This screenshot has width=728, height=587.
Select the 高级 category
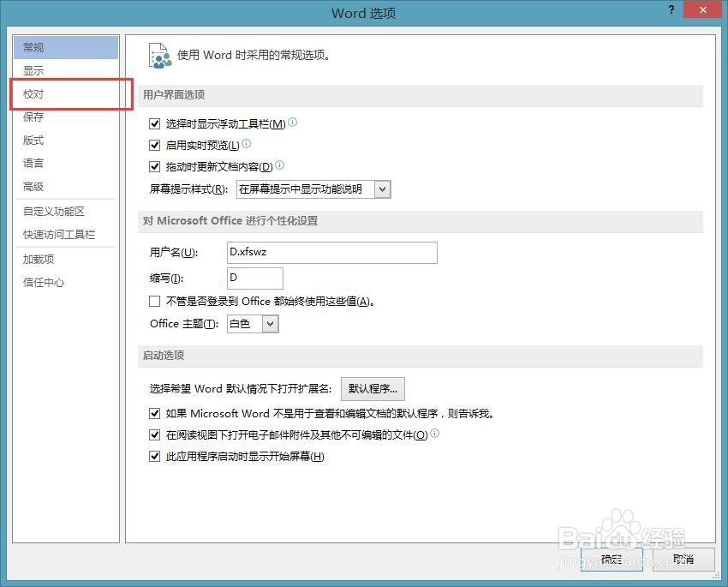tap(66, 187)
